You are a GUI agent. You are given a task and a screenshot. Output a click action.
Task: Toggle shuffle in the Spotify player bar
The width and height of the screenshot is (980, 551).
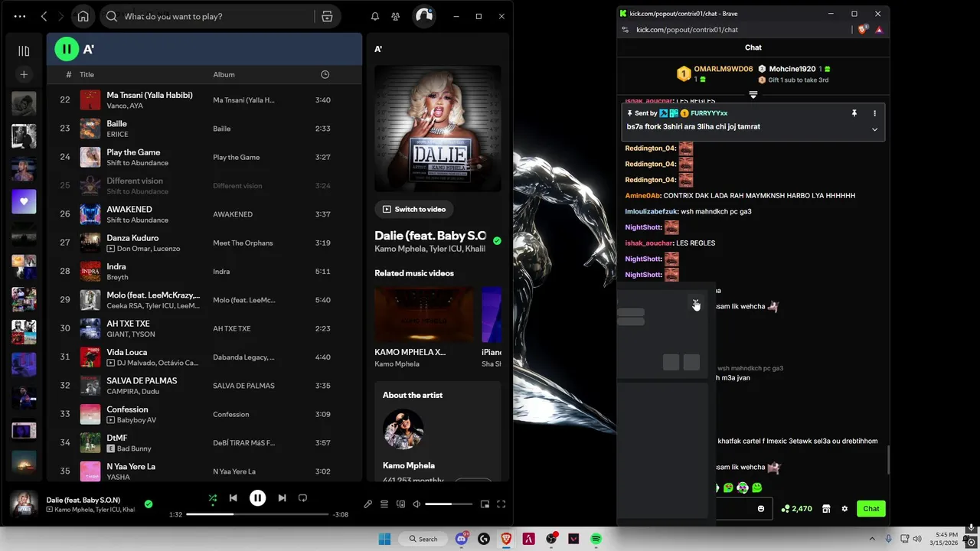(213, 498)
